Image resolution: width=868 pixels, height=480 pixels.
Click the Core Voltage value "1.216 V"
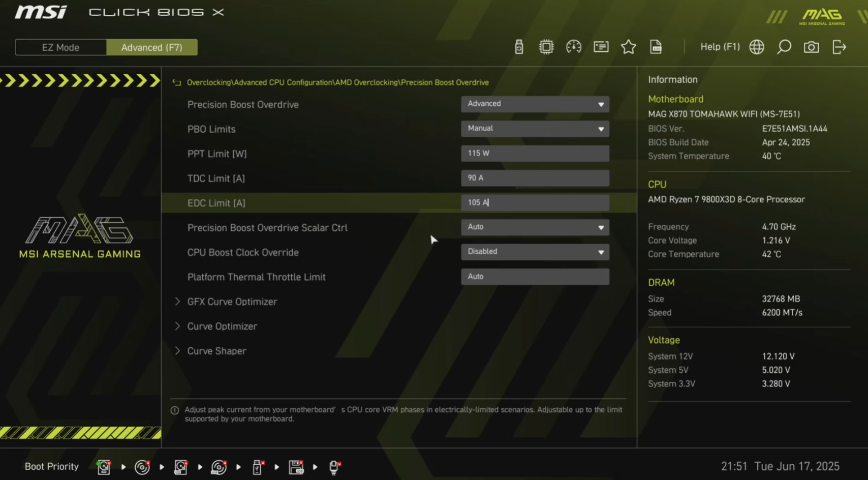(x=776, y=241)
